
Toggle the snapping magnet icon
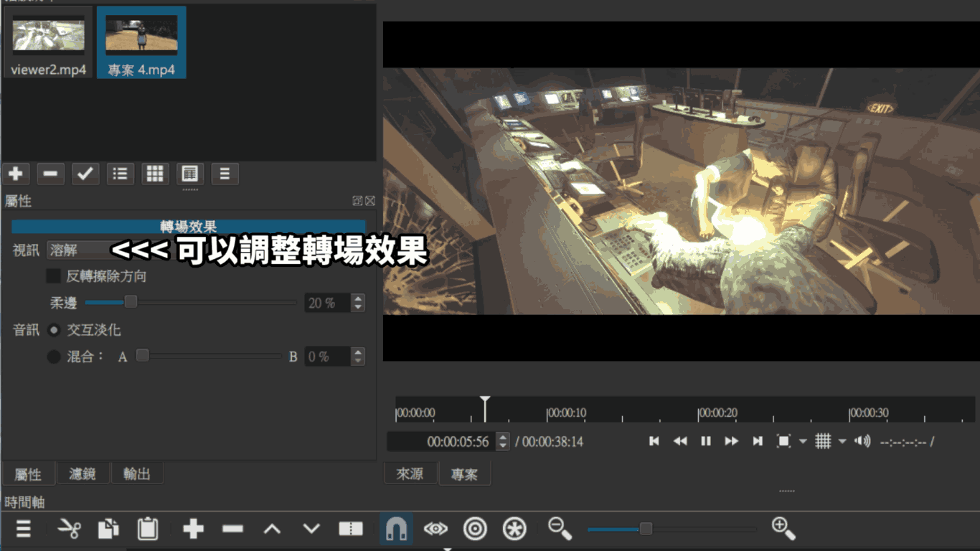click(396, 529)
